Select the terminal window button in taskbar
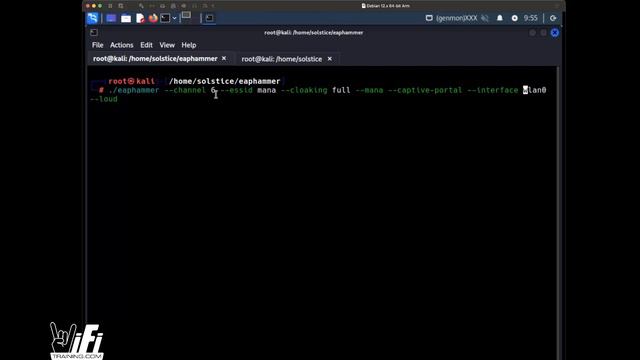640x360 pixels. [x=209, y=18]
